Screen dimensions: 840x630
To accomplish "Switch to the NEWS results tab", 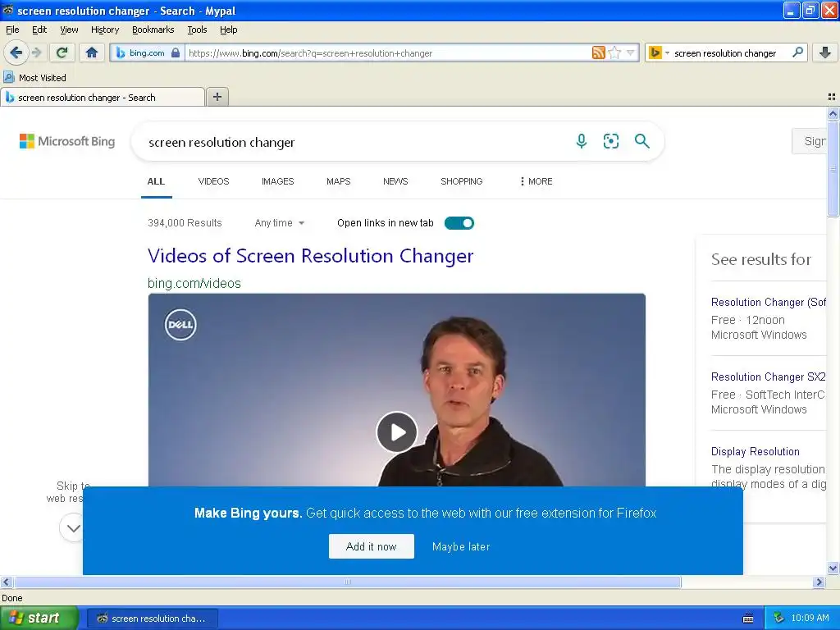I will click(x=395, y=181).
